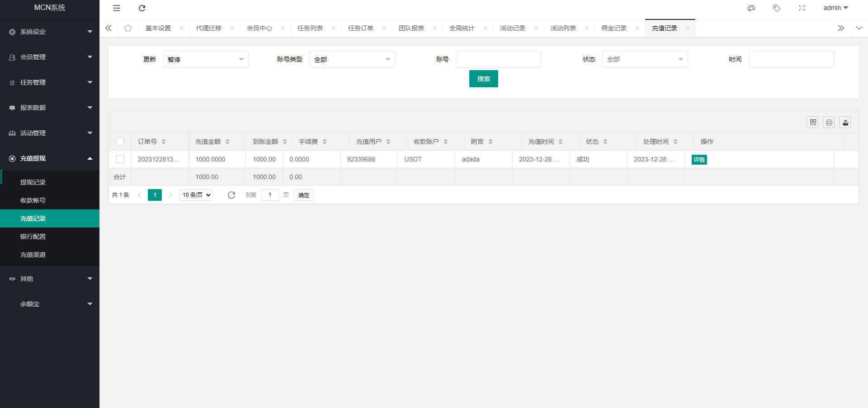
Task: Click the 账号 input field
Action: click(498, 59)
